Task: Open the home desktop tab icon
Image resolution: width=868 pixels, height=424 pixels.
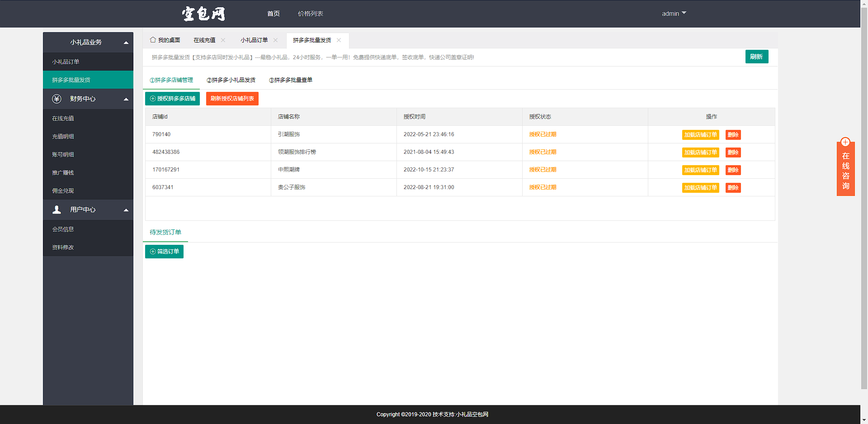Action: [x=153, y=40]
